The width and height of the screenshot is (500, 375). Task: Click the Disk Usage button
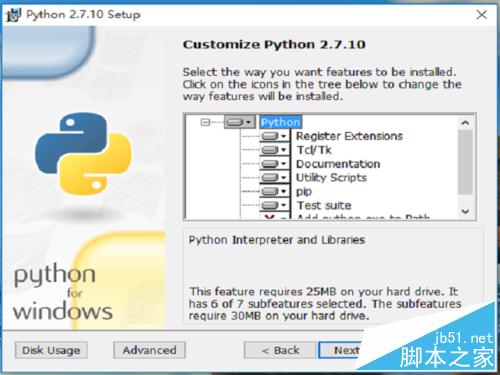point(51,350)
